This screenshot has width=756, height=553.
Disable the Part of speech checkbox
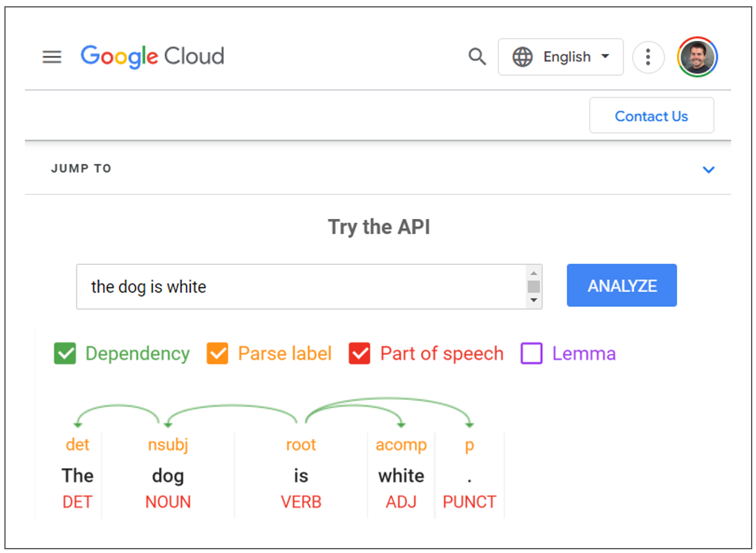click(x=359, y=353)
